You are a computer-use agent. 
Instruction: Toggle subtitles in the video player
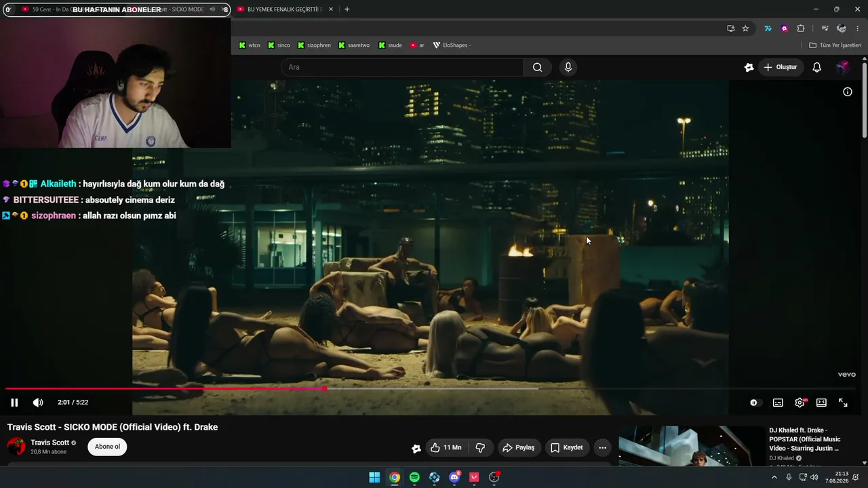(x=778, y=403)
